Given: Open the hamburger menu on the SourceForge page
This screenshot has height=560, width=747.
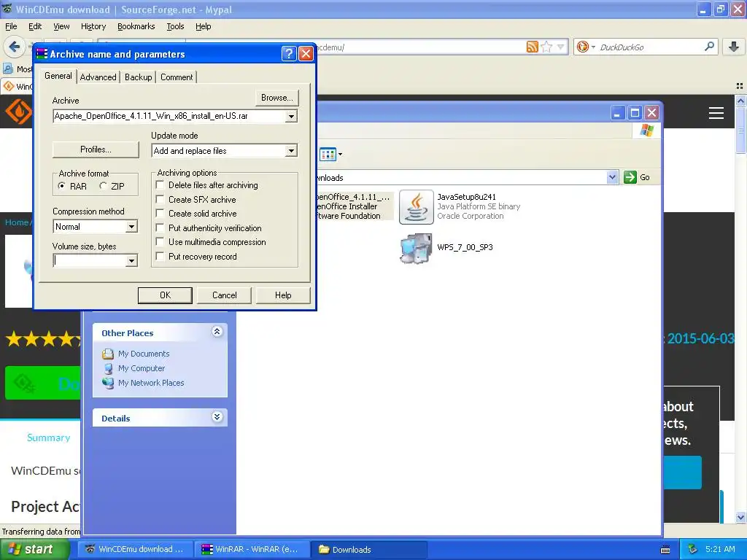Looking at the screenshot, I should (x=716, y=113).
